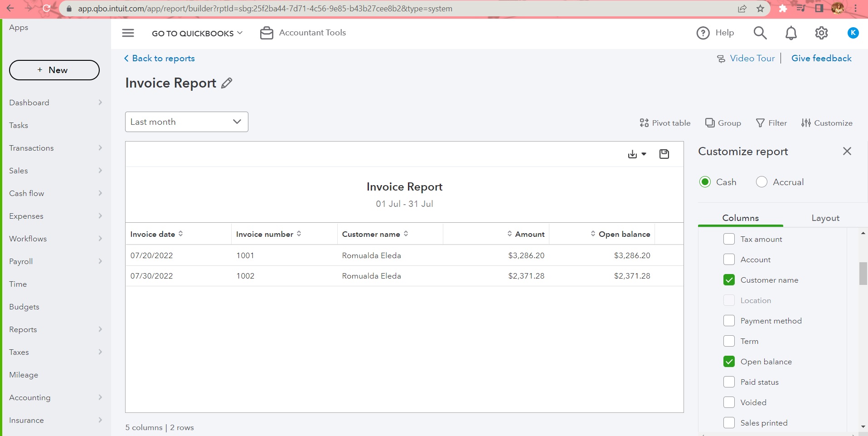868x436 pixels.
Task: Expand the Sales sidebar submenu
Action: click(x=100, y=171)
